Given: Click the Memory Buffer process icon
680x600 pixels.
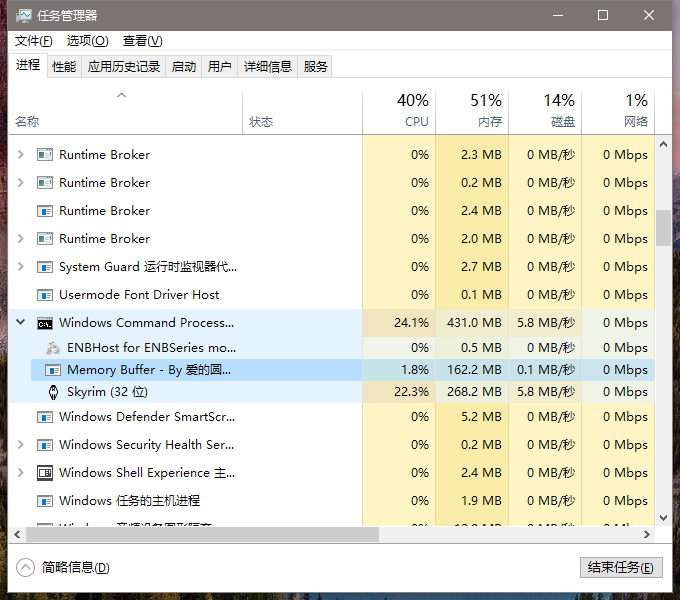Looking at the screenshot, I should pyautogui.click(x=53, y=370).
